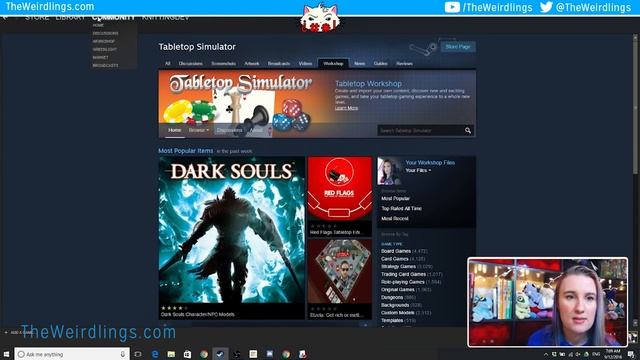The width and height of the screenshot is (640, 360).
Task: Open the Videos tab
Action: click(x=305, y=63)
